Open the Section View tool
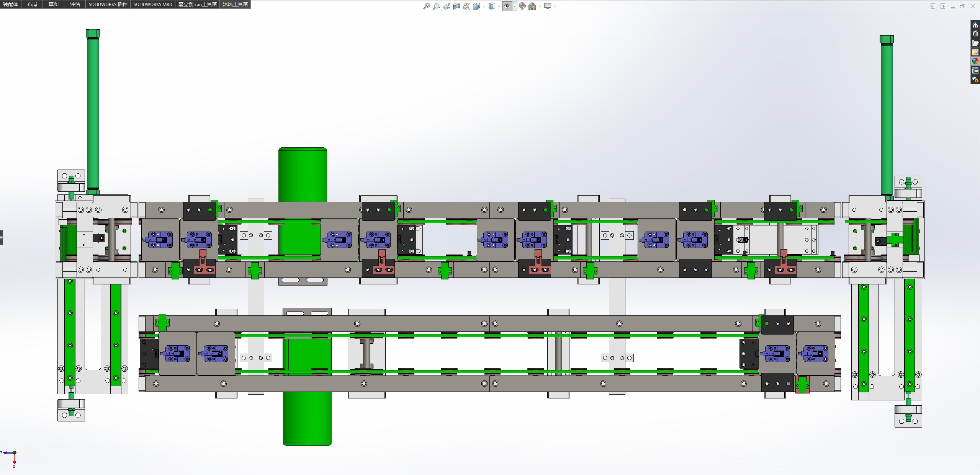This screenshot has height=475, width=980. tap(456, 6)
